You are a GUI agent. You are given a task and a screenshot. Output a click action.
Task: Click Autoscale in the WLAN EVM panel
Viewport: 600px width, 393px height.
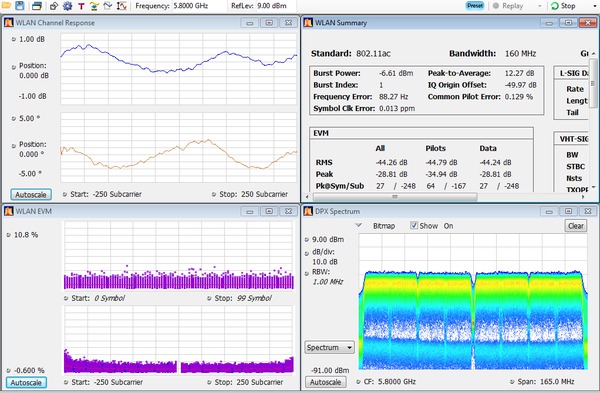coord(26,383)
